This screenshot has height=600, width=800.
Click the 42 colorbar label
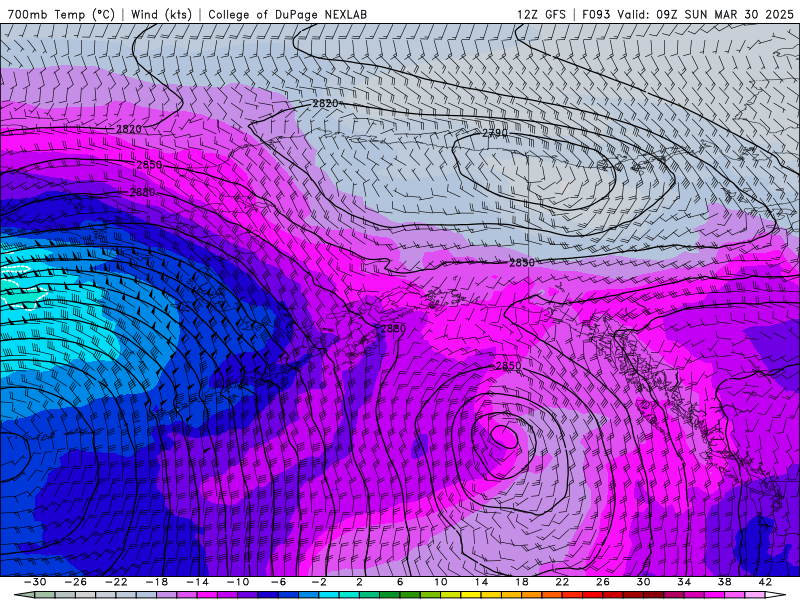(765, 582)
